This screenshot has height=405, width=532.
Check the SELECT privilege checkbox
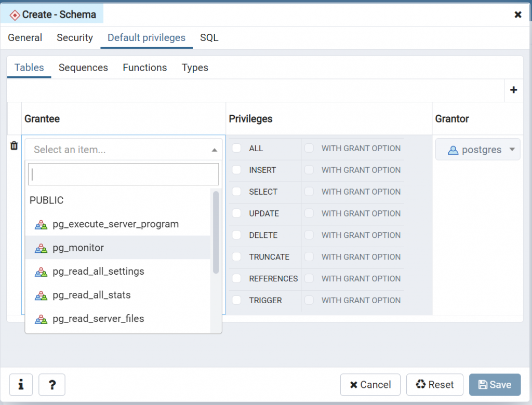237,192
